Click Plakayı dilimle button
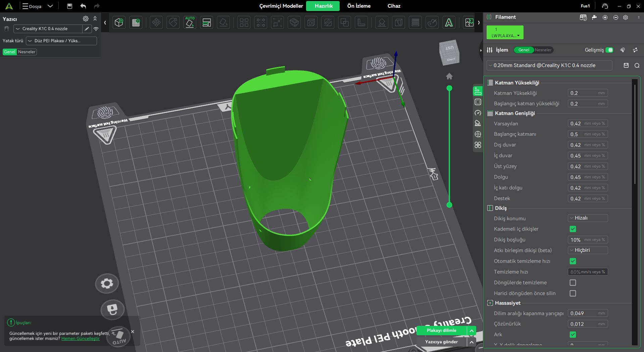Viewport: 644px width, 352px height. click(441, 331)
